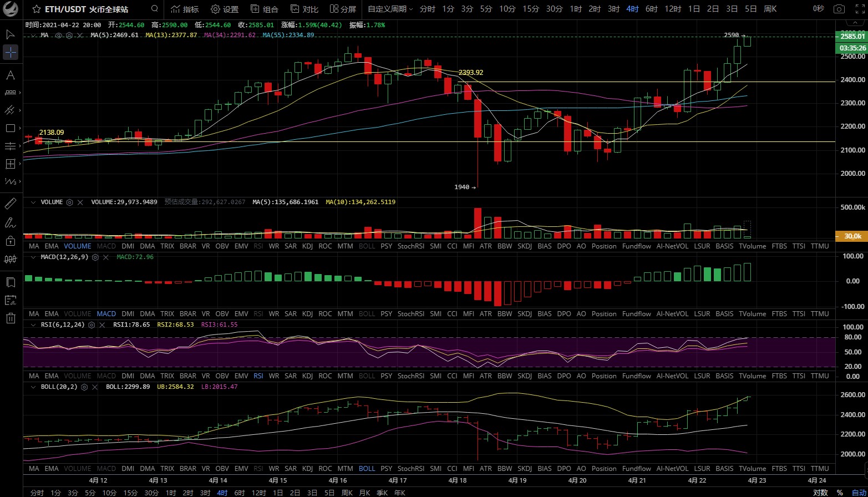This screenshot has height=497, width=868.
Task: Close the MACD indicator panel
Action: click(x=105, y=257)
